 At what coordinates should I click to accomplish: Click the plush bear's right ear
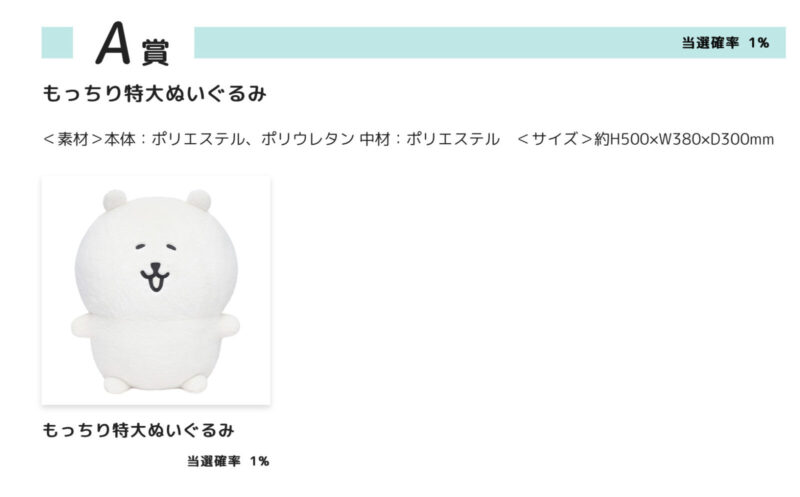tap(197, 200)
